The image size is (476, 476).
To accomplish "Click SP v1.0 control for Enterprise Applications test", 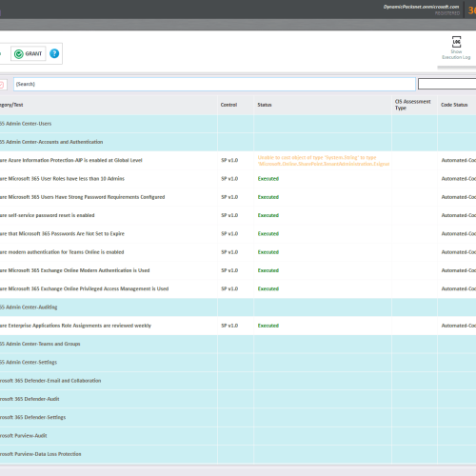I will (229, 326).
